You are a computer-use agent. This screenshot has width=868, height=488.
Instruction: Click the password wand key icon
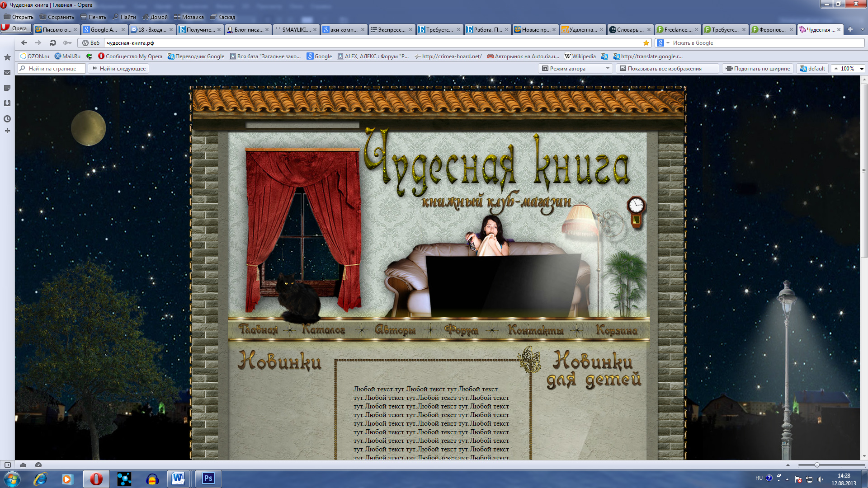[x=67, y=43]
